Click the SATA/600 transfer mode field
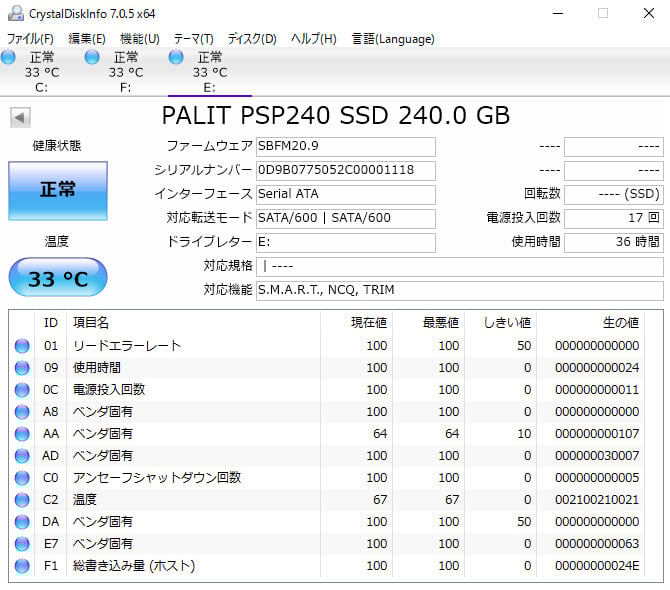This screenshot has height=590, width=670. coord(346,218)
